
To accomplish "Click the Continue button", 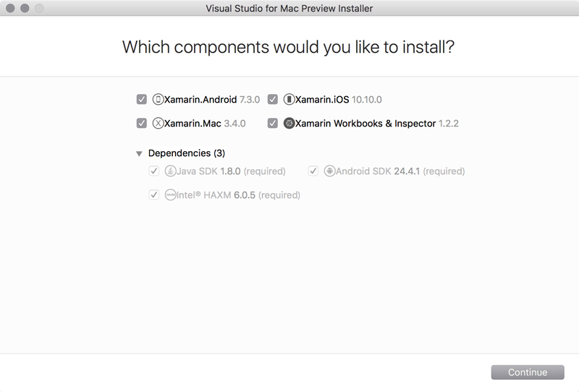I will 528,372.
